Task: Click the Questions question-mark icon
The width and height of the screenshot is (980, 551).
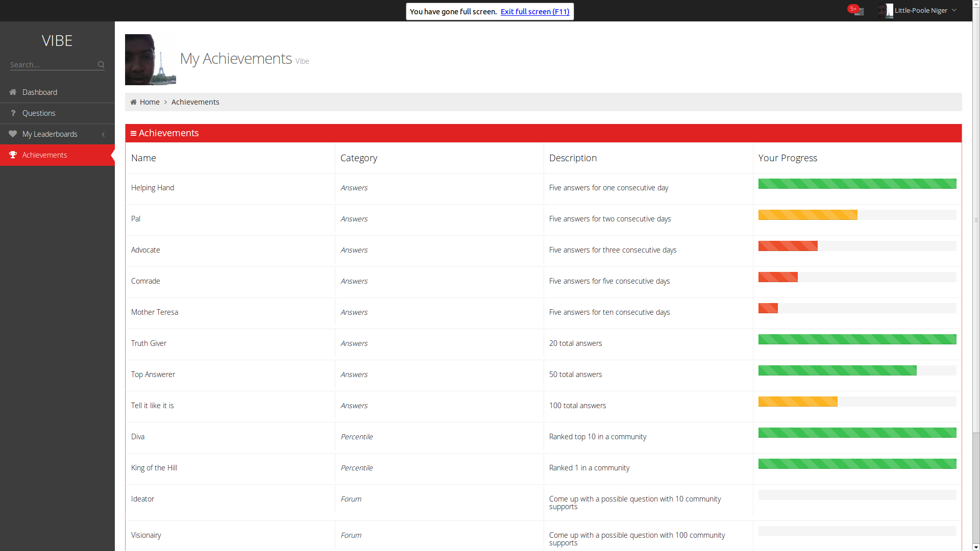Action: click(x=13, y=113)
